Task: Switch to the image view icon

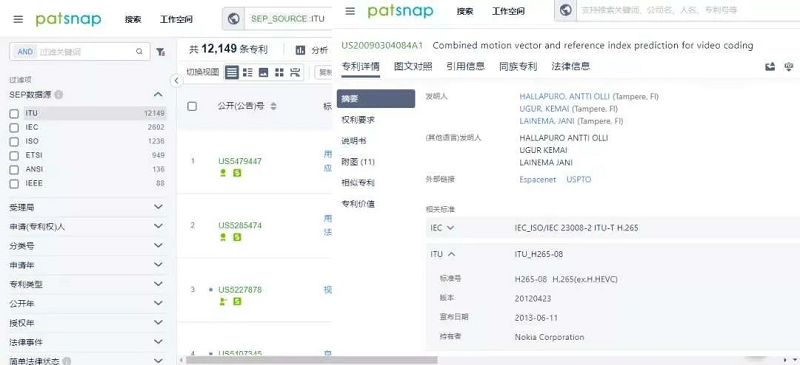Action: pyautogui.click(x=263, y=72)
